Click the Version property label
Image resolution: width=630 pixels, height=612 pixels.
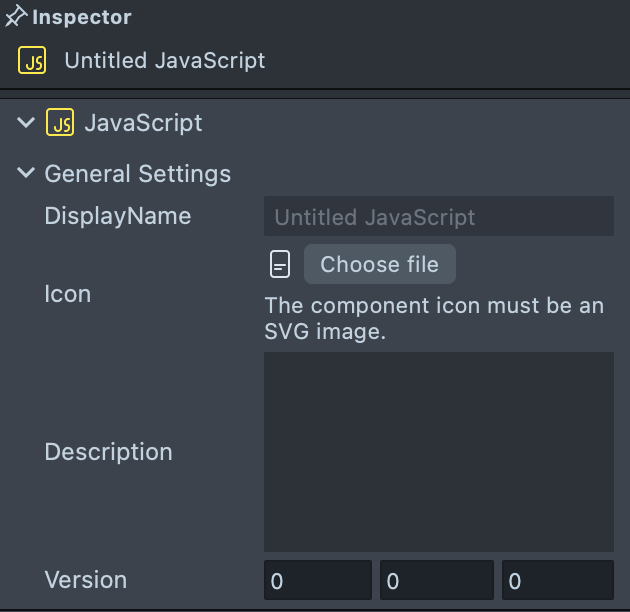pyautogui.click(x=86, y=580)
